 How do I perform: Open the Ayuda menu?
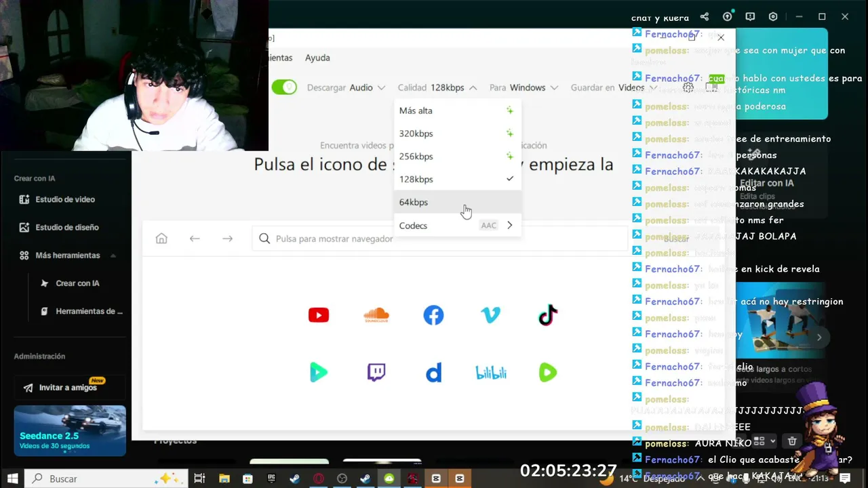pyautogui.click(x=317, y=58)
